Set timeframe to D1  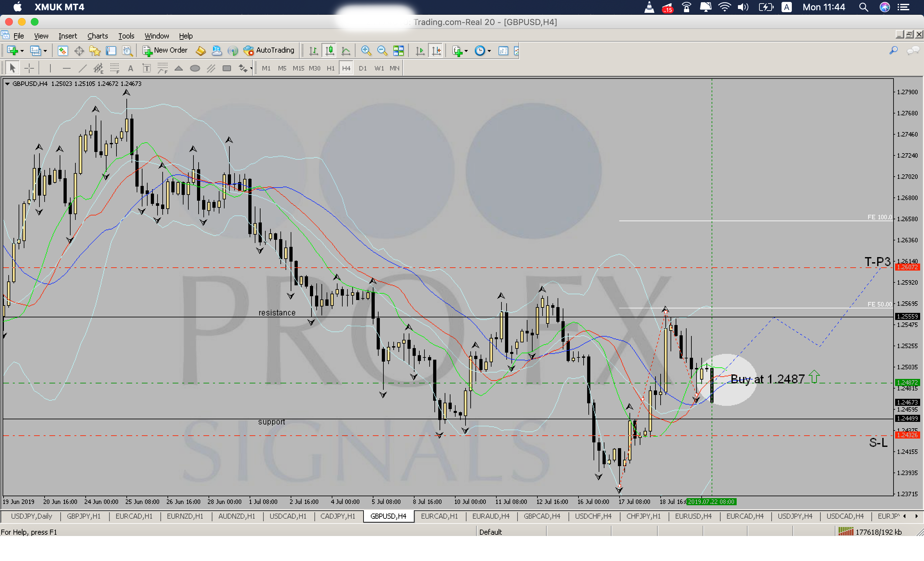point(362,68)
